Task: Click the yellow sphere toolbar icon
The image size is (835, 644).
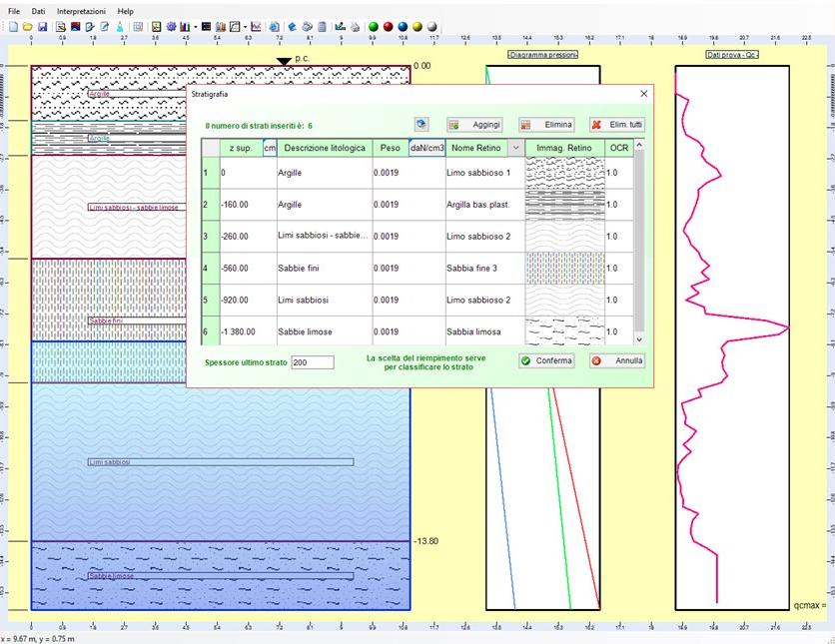Action: [x=417, y=27]
